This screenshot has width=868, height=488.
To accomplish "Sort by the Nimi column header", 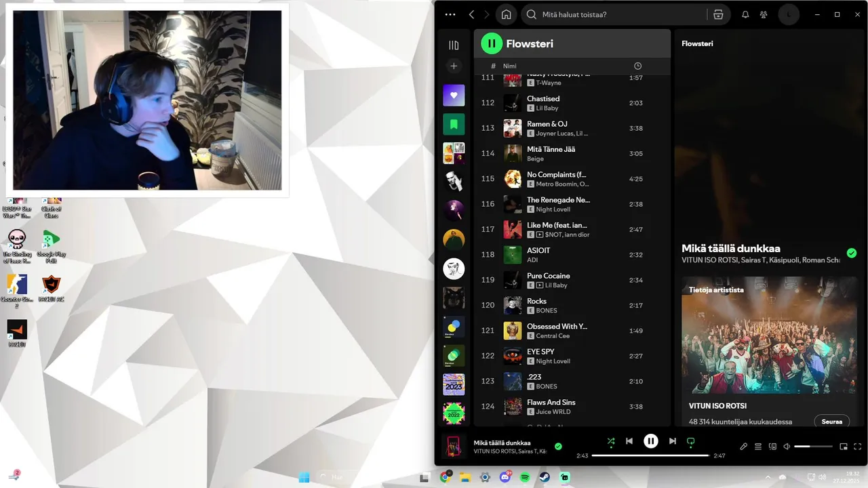I will [509, 66].
